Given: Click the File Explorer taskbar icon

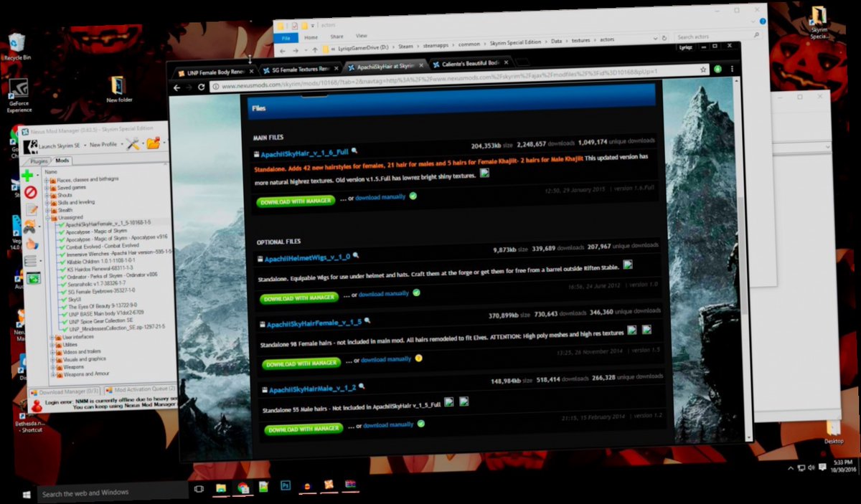Looking at the screenshot, I should (x=222, y=488).
